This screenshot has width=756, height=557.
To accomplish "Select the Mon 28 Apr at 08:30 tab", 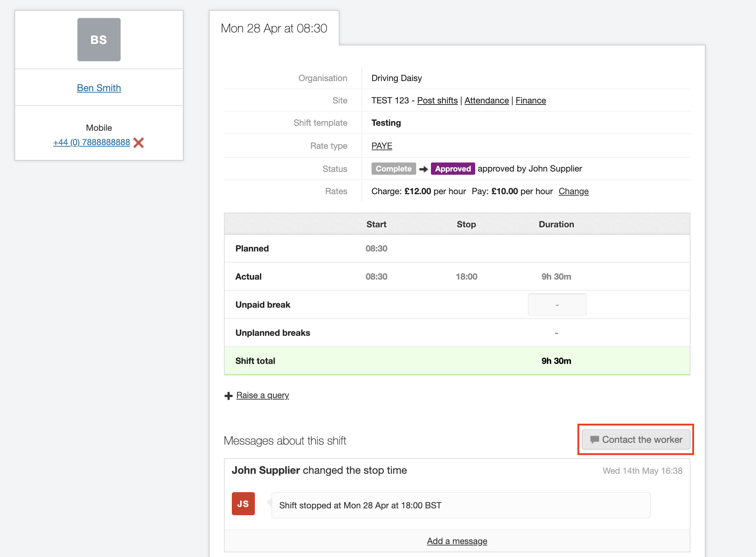I will (x=274, y=28).
